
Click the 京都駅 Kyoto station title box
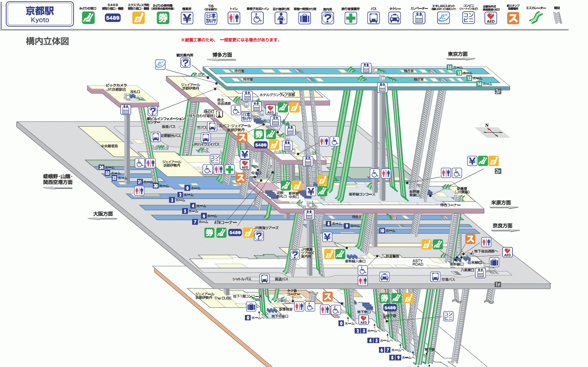tap(40, 15)
